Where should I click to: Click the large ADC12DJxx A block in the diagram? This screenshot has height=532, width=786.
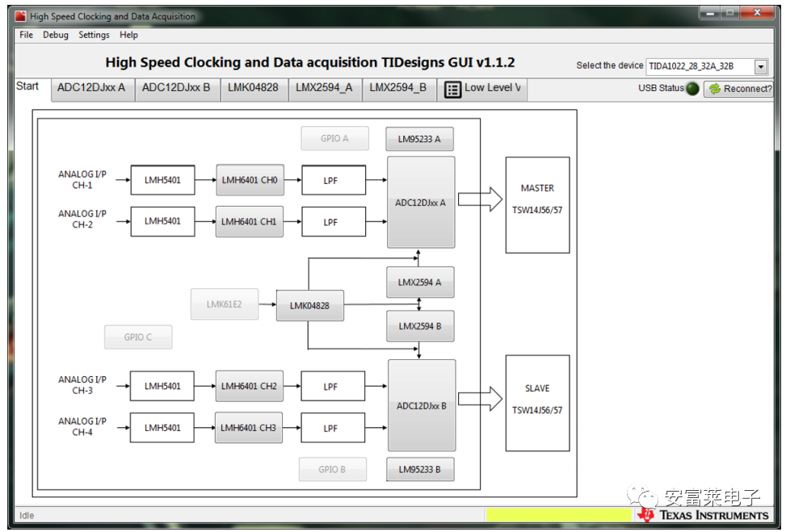pyautogui.click(x=421, y=203)
